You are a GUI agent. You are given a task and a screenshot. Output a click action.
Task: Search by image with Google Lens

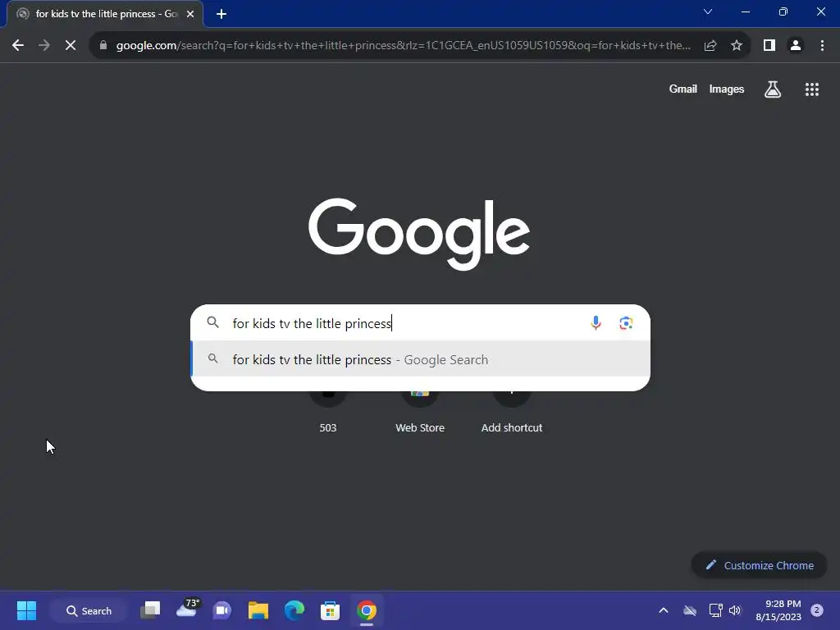[626, 323]
